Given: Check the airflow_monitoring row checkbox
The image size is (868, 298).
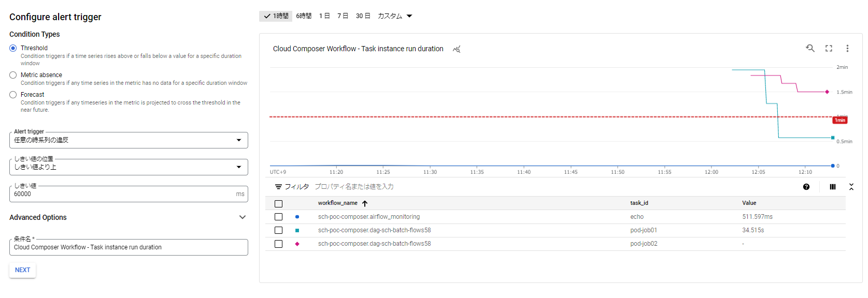Looking at the screenshot, I should click(279, 217).
